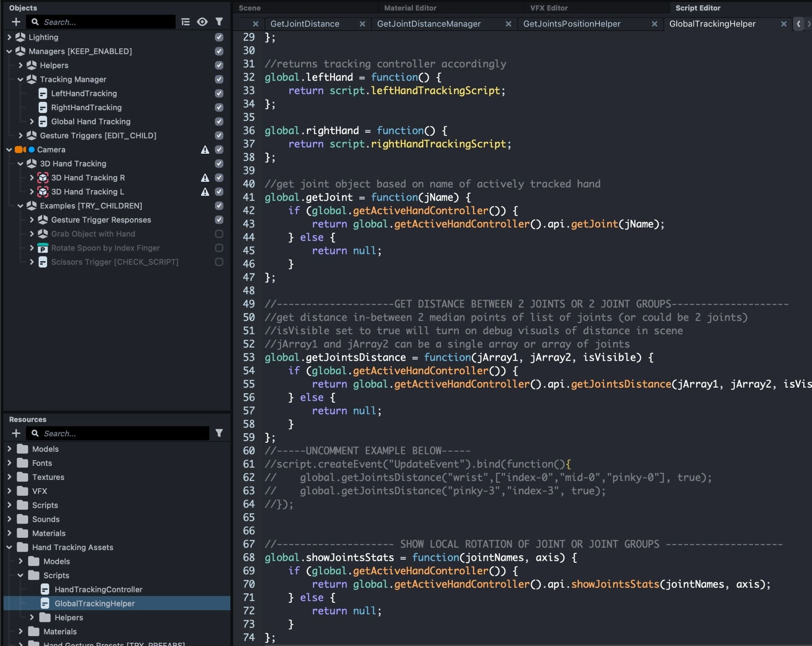This screenshot has width=812, height=646.
Task: Click the Objects panel filter funnel icon
Action: tap(219, 22)
